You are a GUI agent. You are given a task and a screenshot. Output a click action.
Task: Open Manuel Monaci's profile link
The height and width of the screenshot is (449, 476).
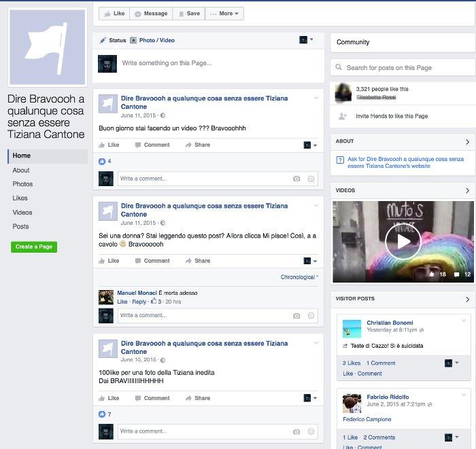[137, 293]
